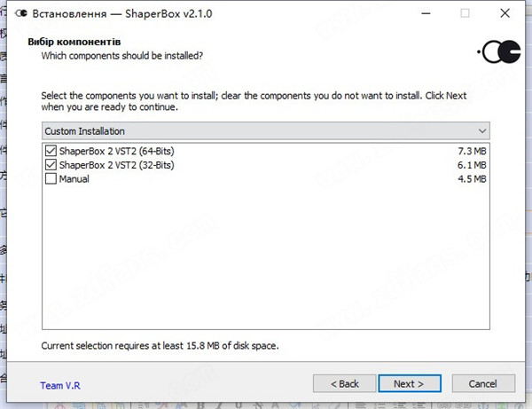532x409 pixels.
Task: Click the disabled maximize window button
Action: 465,13
